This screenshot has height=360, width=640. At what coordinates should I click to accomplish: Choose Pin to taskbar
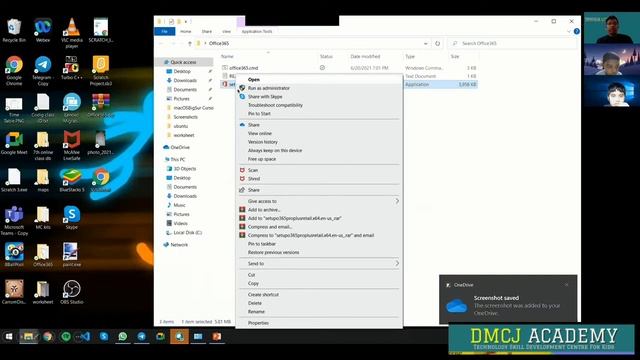coord(262,244)
